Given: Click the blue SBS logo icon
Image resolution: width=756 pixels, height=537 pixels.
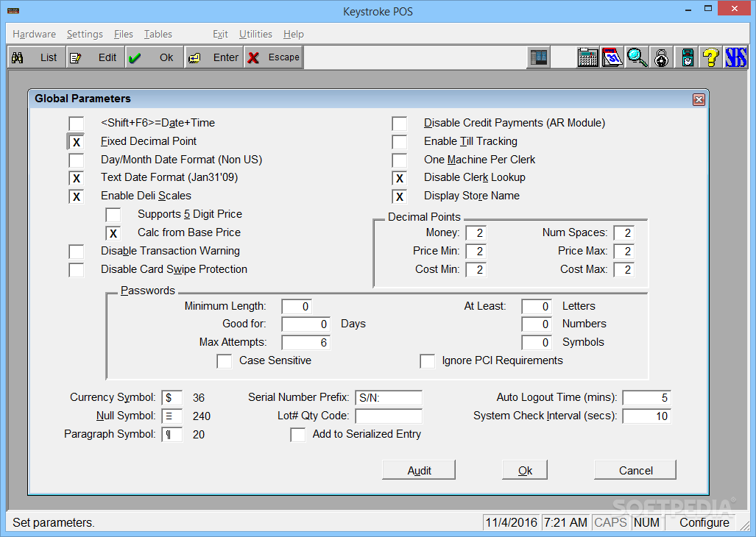Looking at the screenshot, I should pyautogui.click(x=735, y=57).
